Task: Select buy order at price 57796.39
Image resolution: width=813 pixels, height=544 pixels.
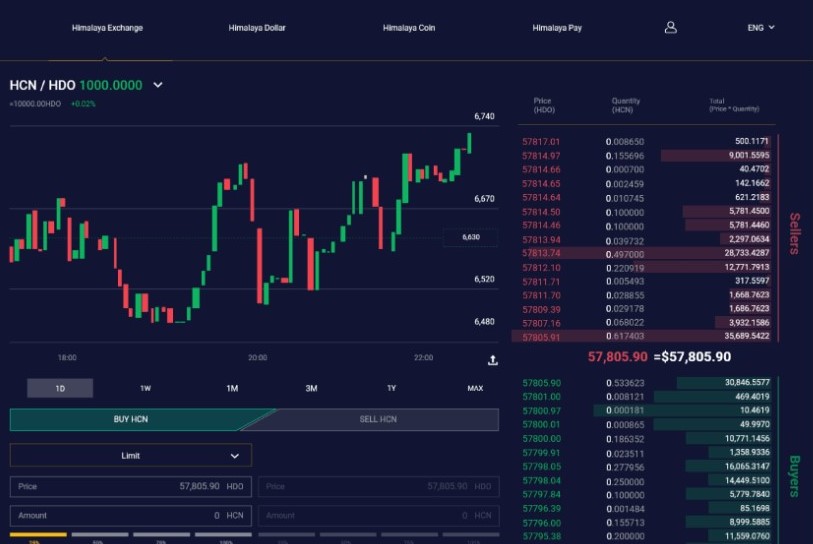Action: (646, 508)
